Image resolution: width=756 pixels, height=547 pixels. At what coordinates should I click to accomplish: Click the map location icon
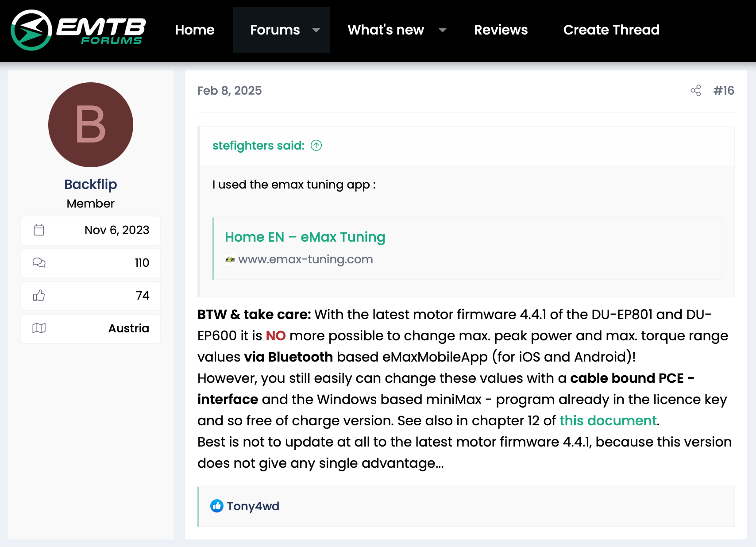[39, 328]
